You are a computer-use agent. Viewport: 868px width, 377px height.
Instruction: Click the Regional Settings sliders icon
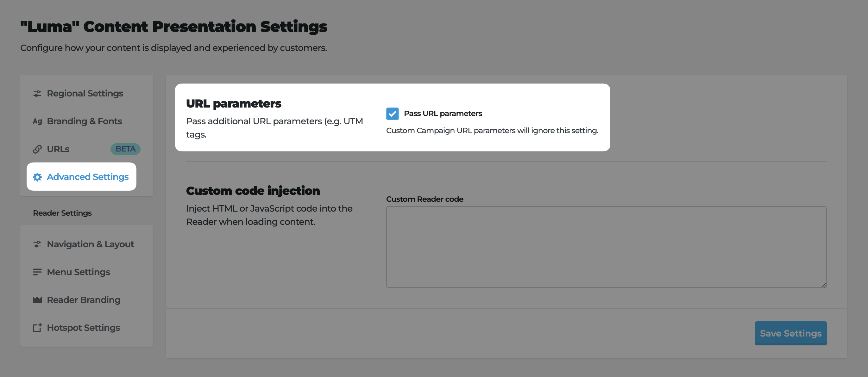click(37, 94)
